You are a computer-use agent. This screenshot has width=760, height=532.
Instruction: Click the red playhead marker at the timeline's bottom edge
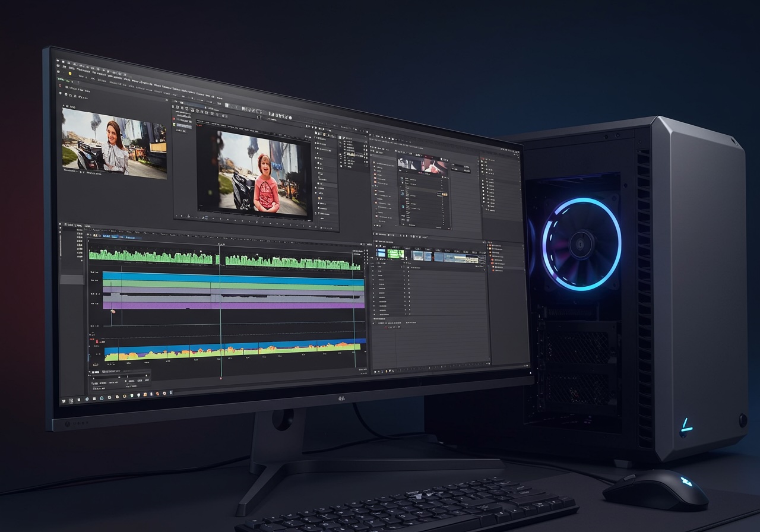pos(221,378)
